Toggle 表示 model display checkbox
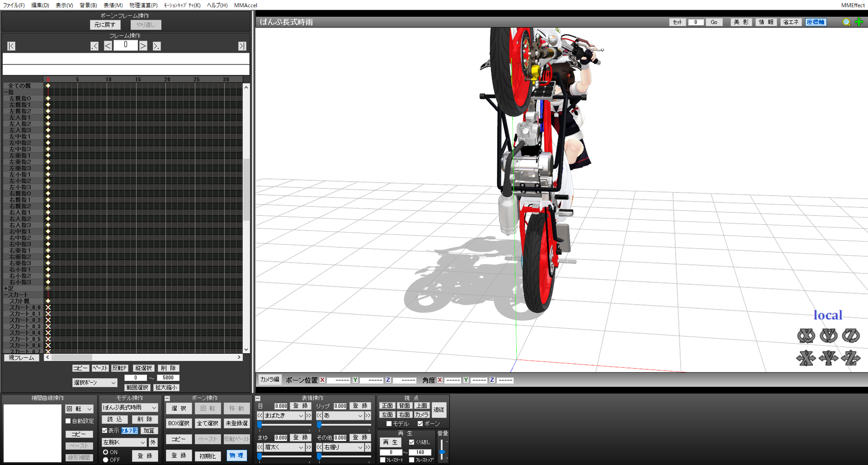The image size is (868, 465). coord(105,430)
